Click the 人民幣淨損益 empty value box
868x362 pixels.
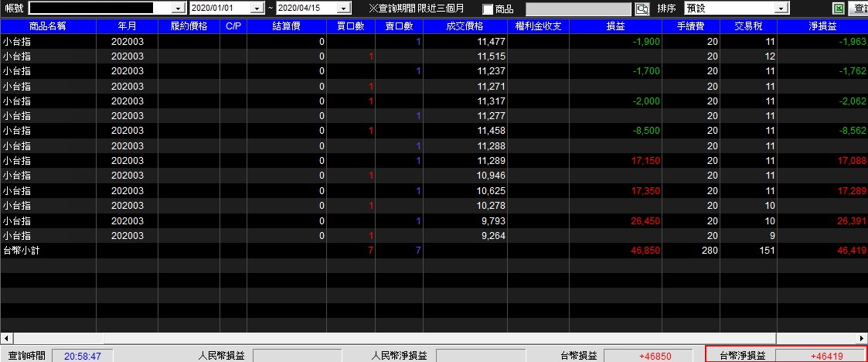coord(481,356)
